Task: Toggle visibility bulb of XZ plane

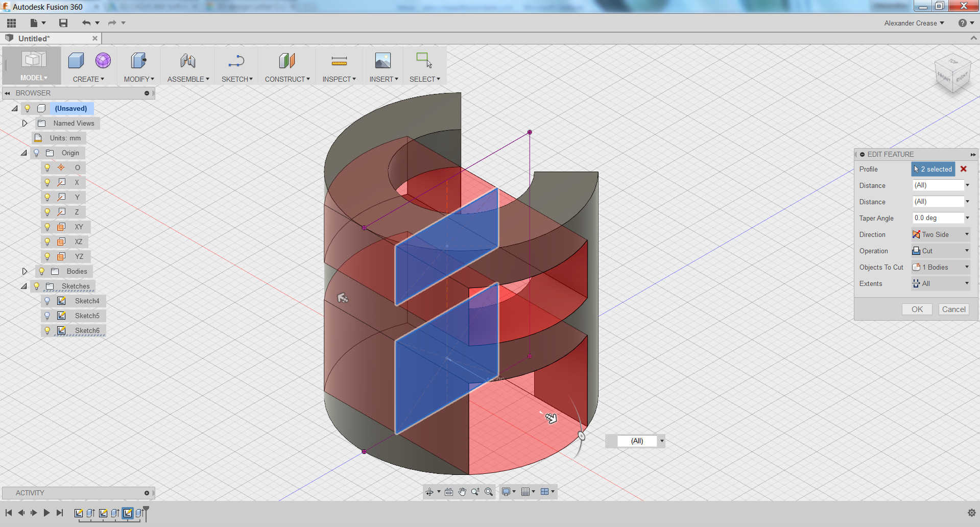Action: [x=47, y=242]
